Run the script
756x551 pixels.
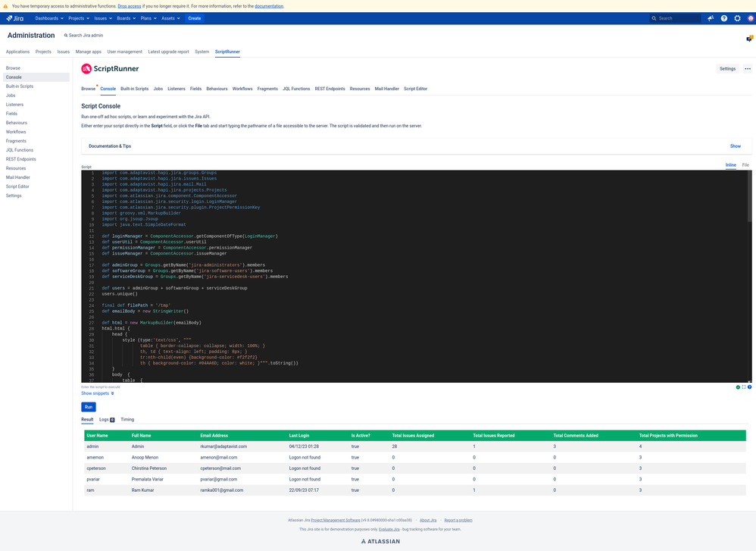coord(88,407)
